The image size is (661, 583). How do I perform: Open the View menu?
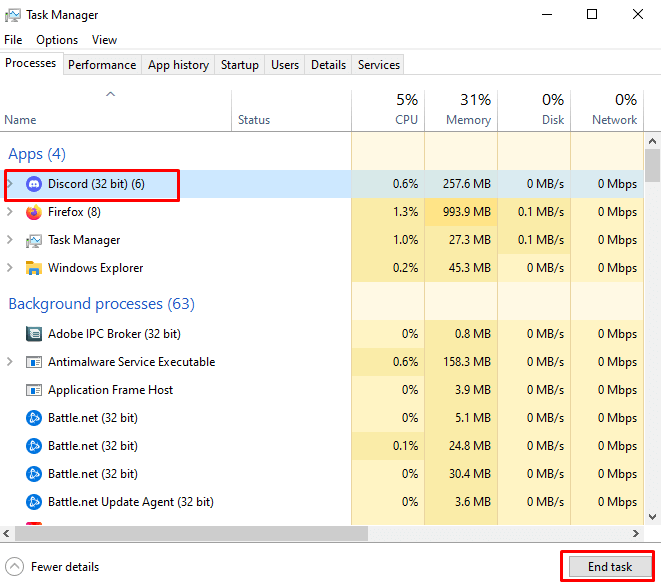point(104,40)
